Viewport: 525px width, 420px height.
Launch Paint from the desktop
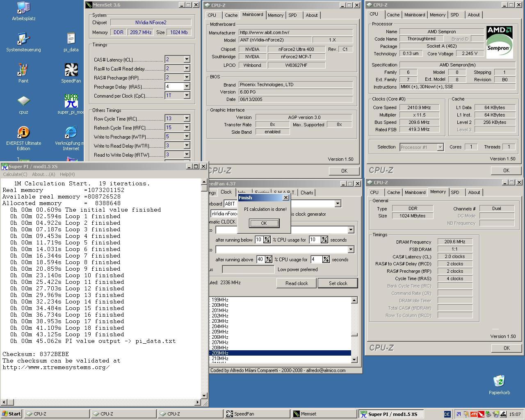tap(23, 70)
